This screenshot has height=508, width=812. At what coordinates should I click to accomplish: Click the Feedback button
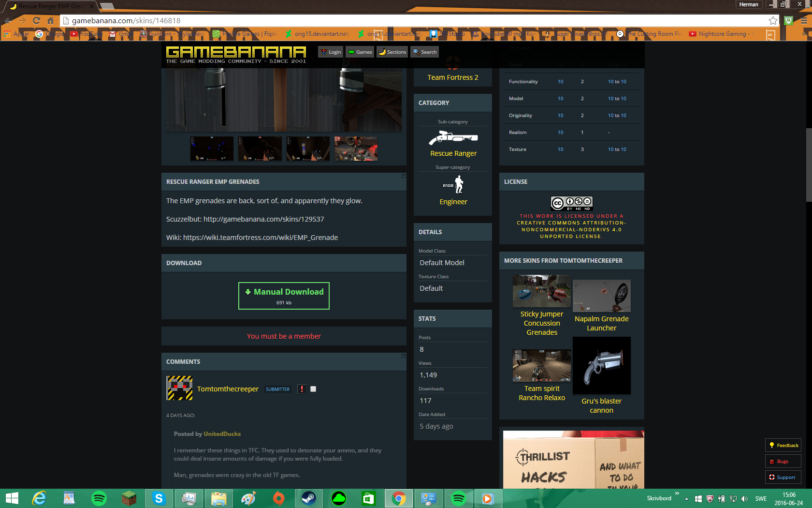(783, 445)
